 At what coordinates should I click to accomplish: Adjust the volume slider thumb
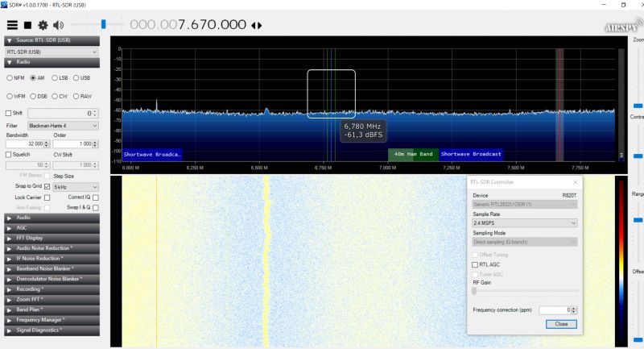[104, 25]
